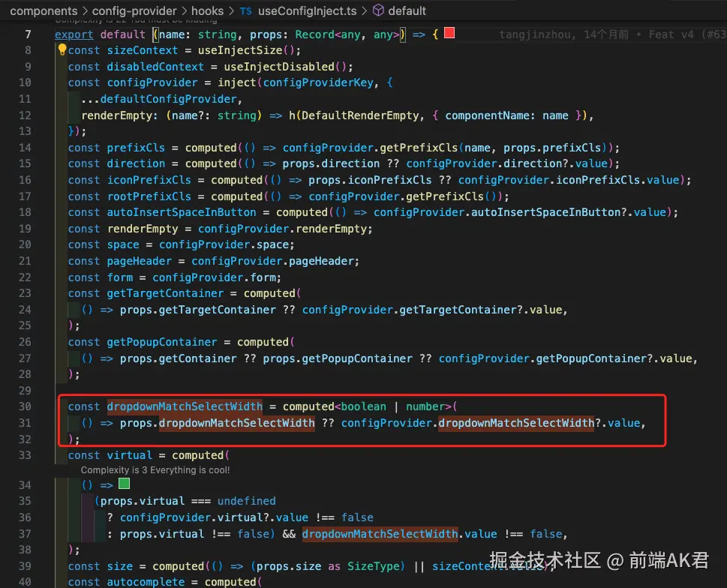Click the renderEmpty constant name on line 19
This screenshot has height=588, width=727.
143,229
